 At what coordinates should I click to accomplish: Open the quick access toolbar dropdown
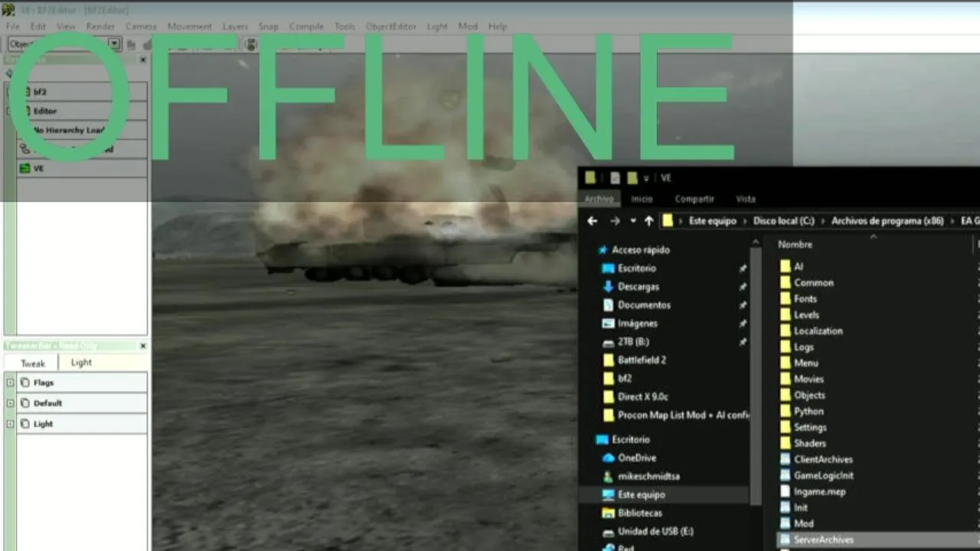coord(646,178)
